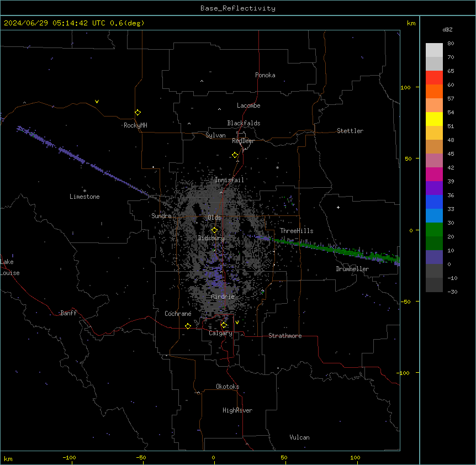Screen dimensions: 476x465
Task: Click the Limestone label
Action: pos(84,197)
